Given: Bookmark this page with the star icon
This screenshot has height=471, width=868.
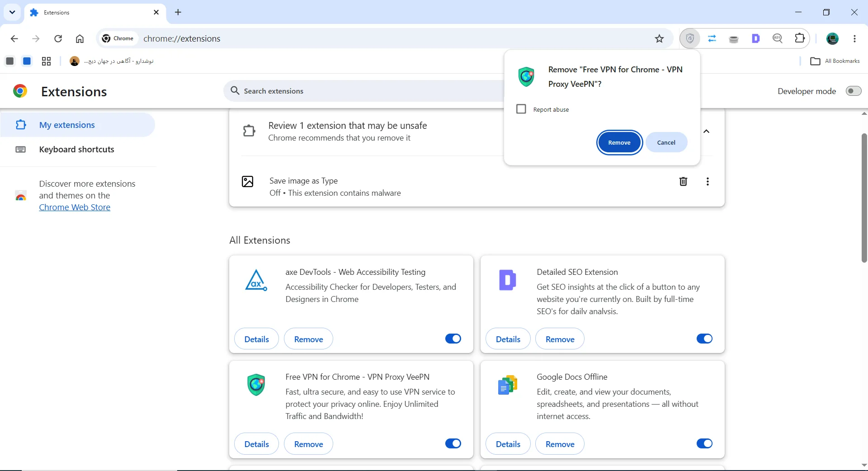Looking at the screenshot, I should [660, 38].
